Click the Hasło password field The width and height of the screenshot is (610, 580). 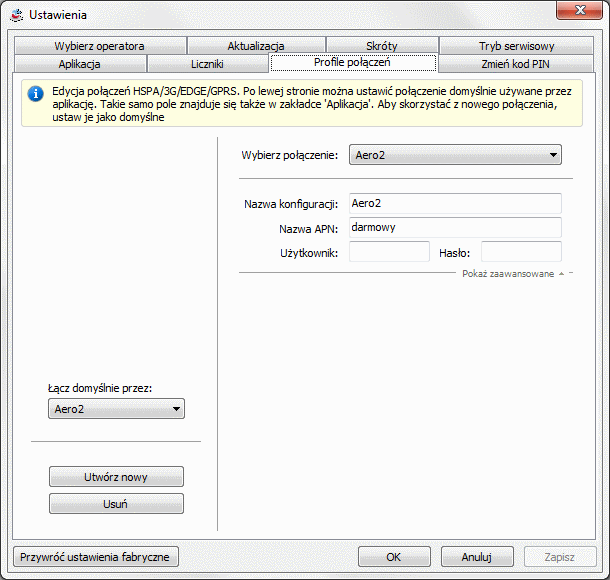[521, 252]
